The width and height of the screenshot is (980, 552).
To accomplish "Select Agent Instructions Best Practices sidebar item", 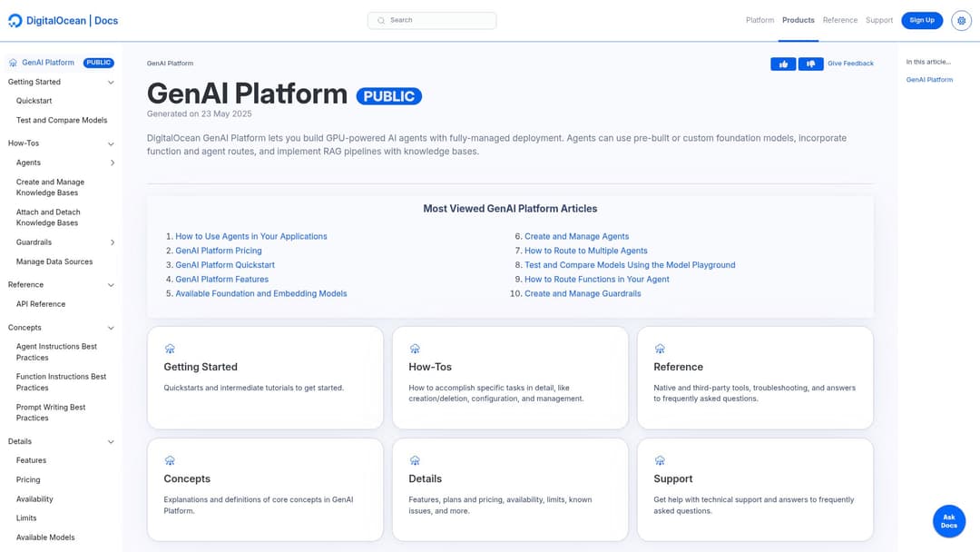I will [56, 352].
